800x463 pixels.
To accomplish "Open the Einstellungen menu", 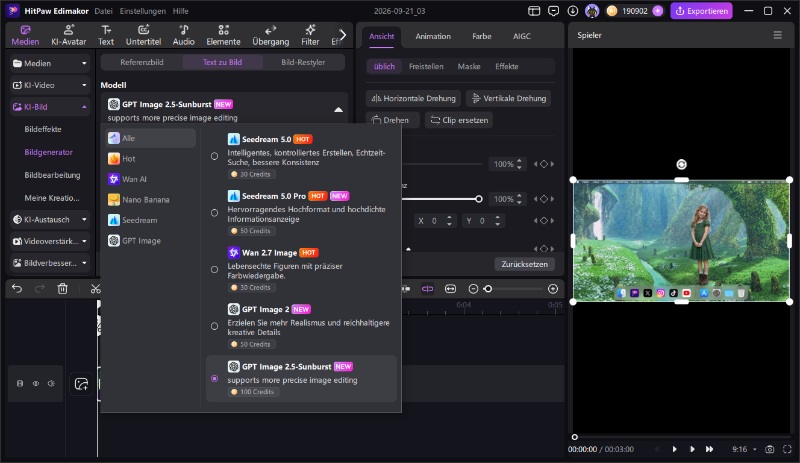I will pyautogui.click(x=142, y=11).
